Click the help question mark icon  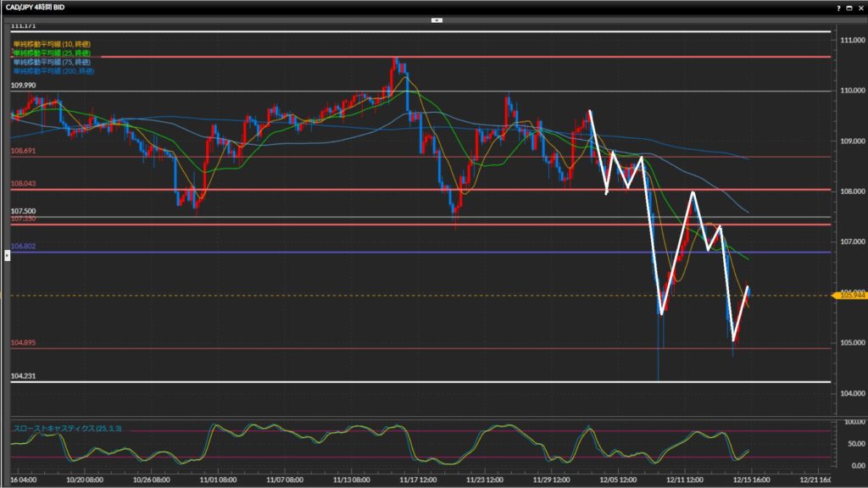838,7
